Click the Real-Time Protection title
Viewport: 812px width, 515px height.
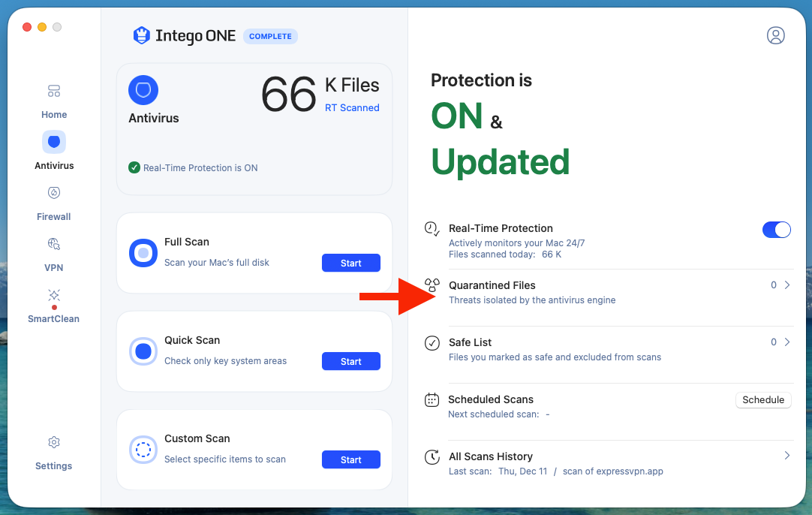[501, 228]
